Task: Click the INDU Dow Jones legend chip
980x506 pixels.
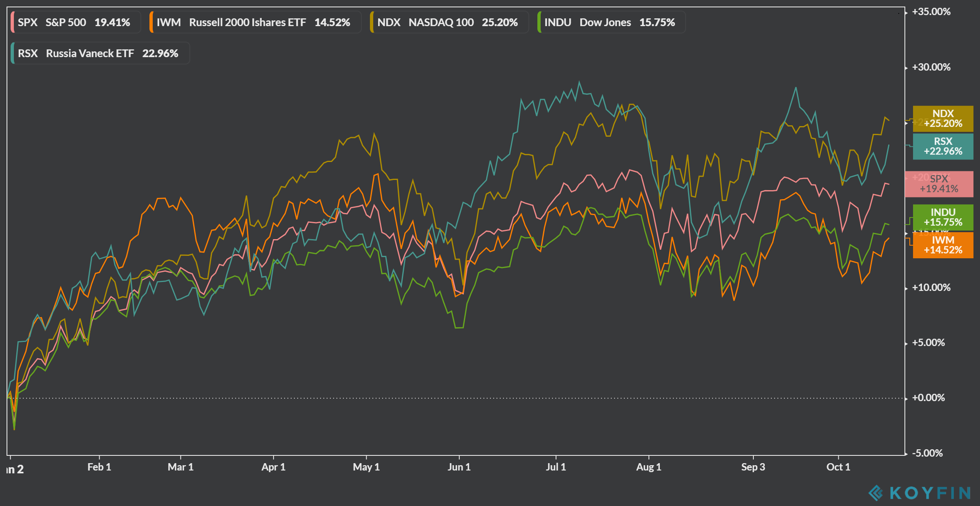Action: pos(611,22)
